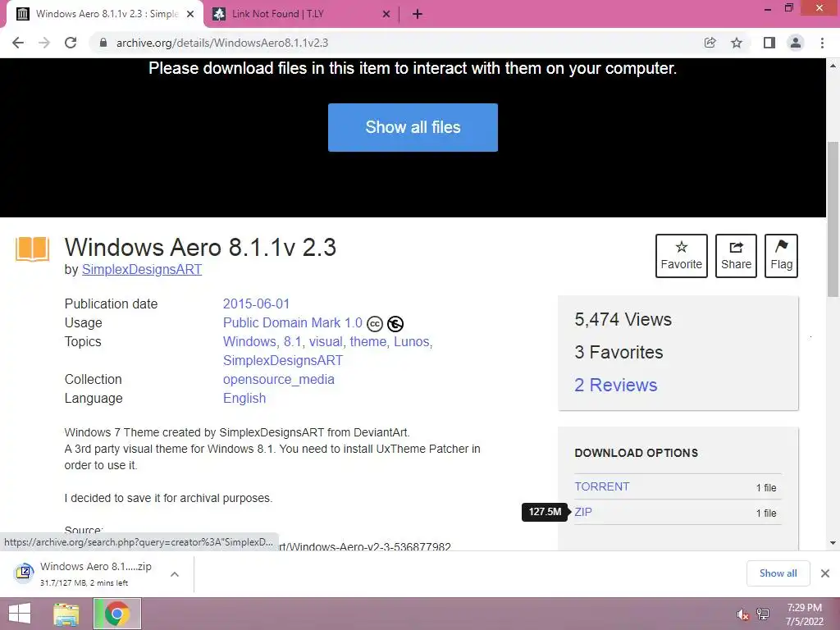Bookmark this page with star icon
The width and height of the screenshot is (840, 630).
[737, 43]
